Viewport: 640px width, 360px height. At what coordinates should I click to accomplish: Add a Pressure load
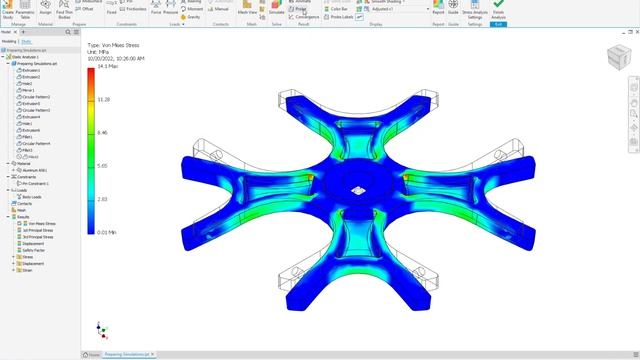tap(171, 8)
